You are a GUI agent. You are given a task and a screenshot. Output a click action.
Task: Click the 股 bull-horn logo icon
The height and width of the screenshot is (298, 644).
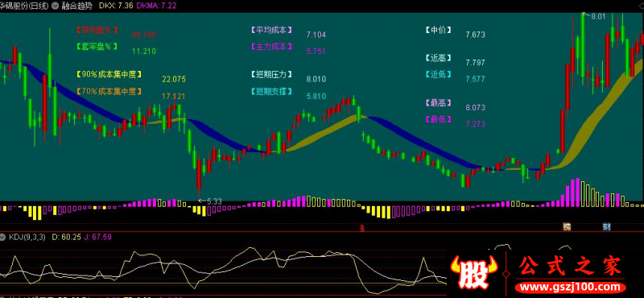click(473, 272)
